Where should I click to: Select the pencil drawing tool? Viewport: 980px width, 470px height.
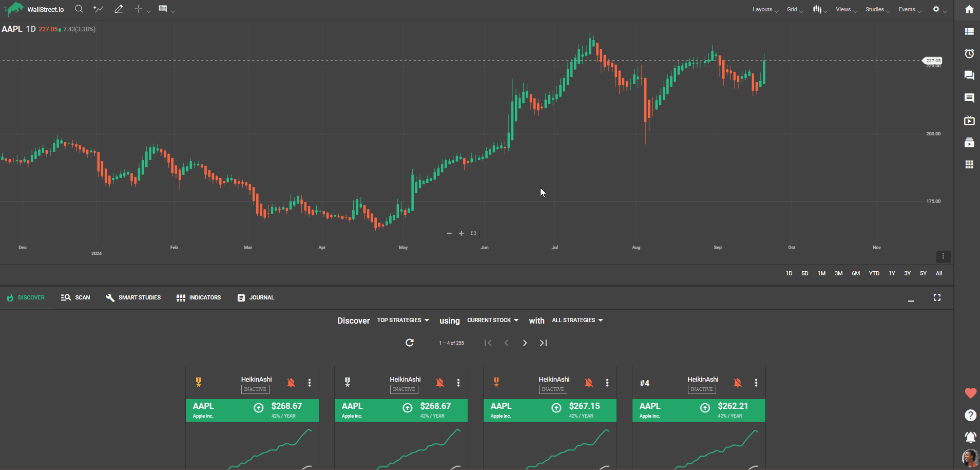[119, 9]
